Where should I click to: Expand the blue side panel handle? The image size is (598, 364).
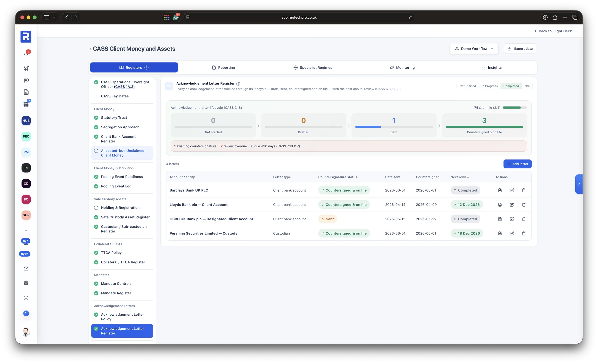point(579,184)
